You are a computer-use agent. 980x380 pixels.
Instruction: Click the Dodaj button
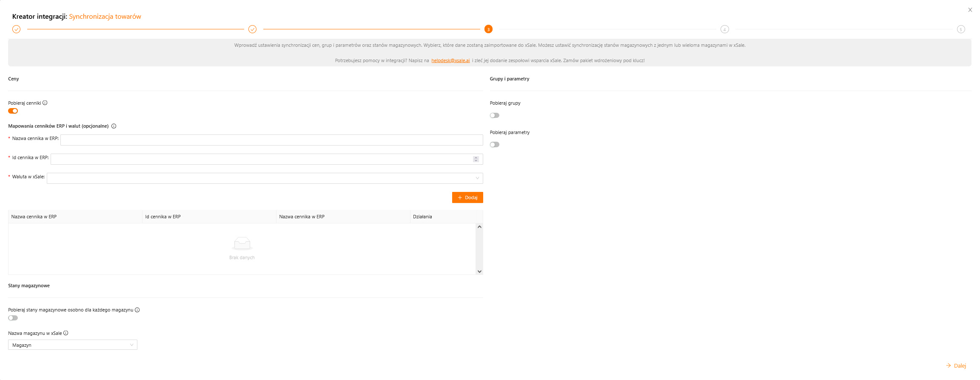pyautogui.click(x=467, y=197)
